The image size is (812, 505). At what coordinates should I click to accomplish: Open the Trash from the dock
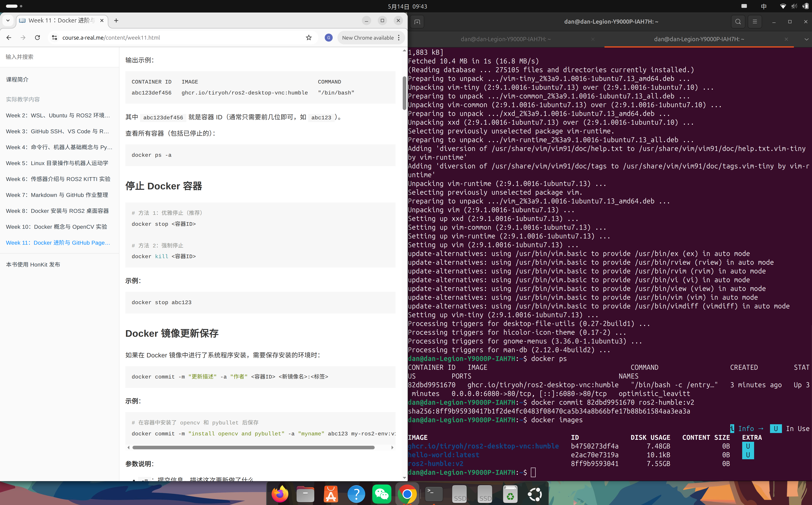(510, 494)
